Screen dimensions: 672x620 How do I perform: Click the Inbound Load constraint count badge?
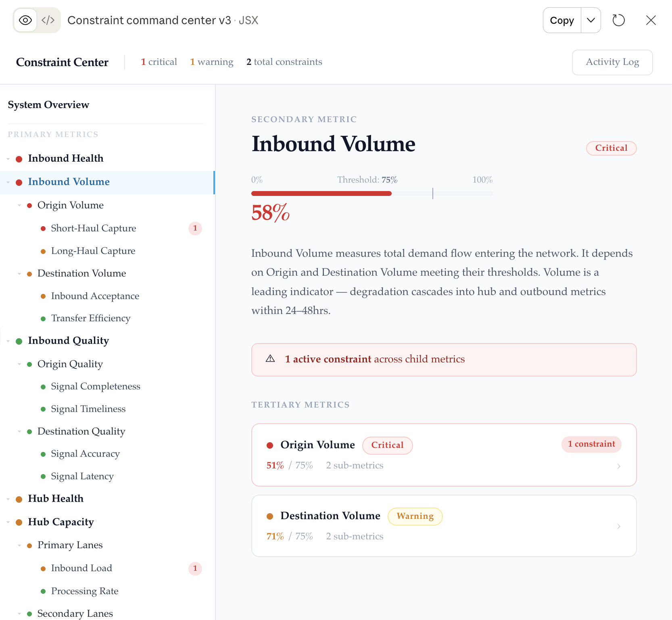tap(195, 568)
